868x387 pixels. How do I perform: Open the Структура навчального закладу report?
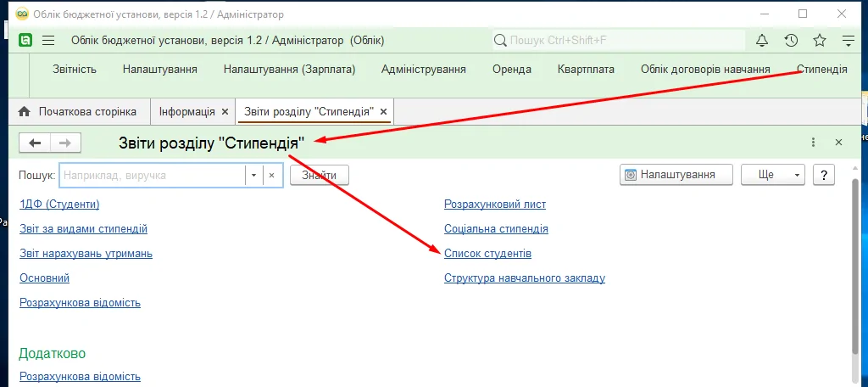click(525, 278)
